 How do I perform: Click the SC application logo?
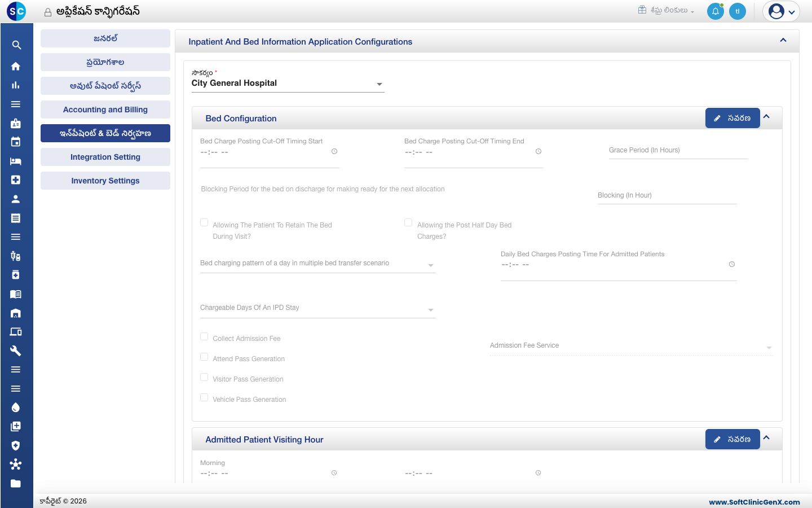(x=16, y=11)
